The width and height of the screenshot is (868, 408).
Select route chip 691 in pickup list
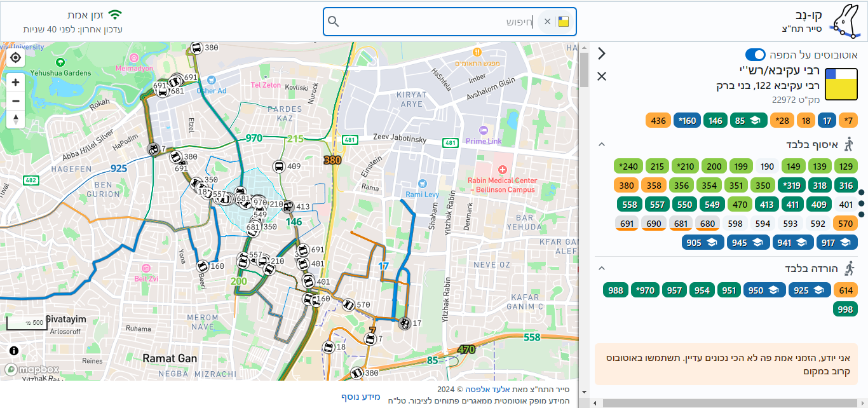tap(627, 224)
